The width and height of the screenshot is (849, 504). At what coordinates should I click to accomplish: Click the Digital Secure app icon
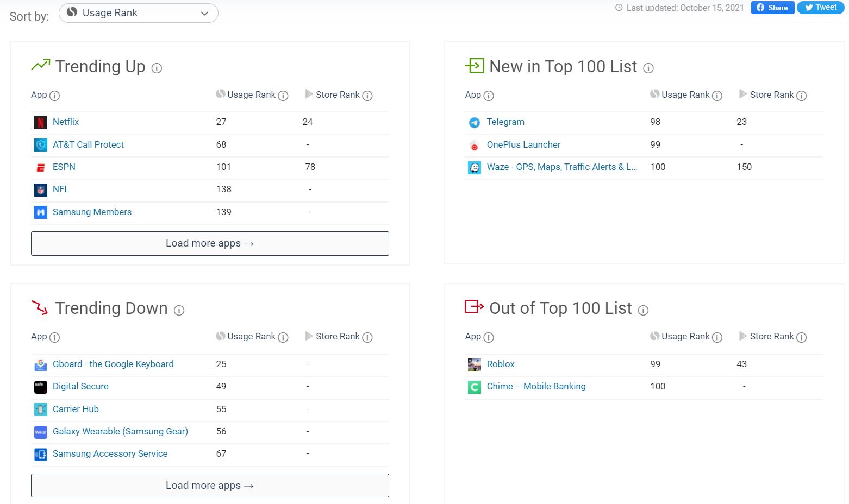[x=41, y=387]
